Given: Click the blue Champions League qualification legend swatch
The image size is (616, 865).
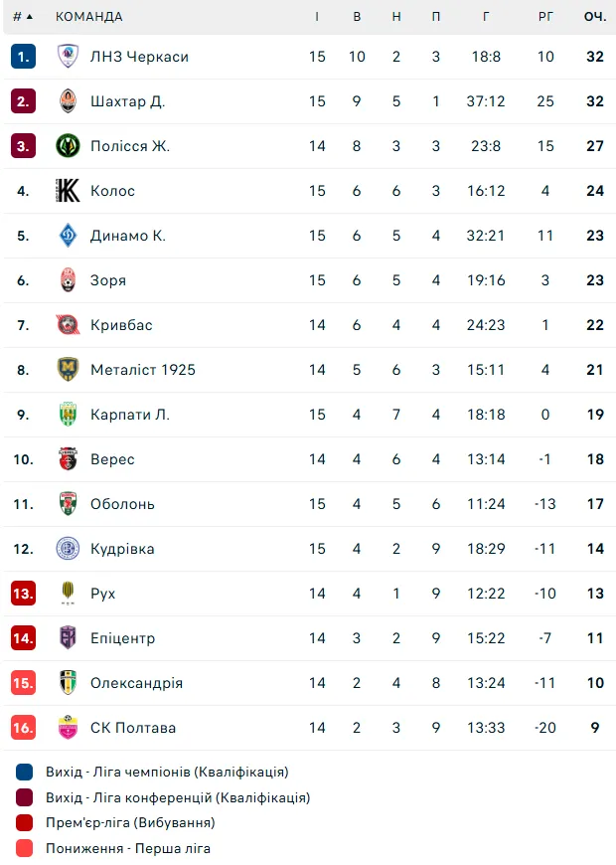Looking at the screenshot, I should click(25, 772).
